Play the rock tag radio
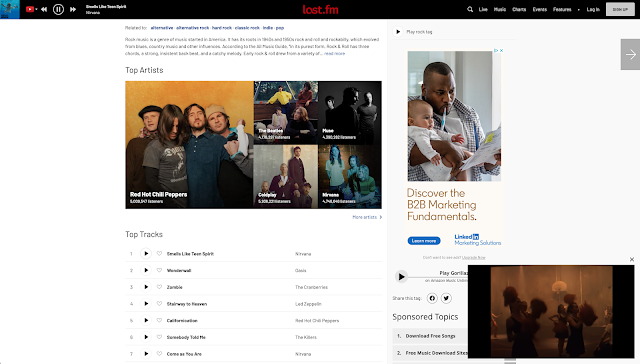This screenshot has width=640, height=364. (398, 31)
